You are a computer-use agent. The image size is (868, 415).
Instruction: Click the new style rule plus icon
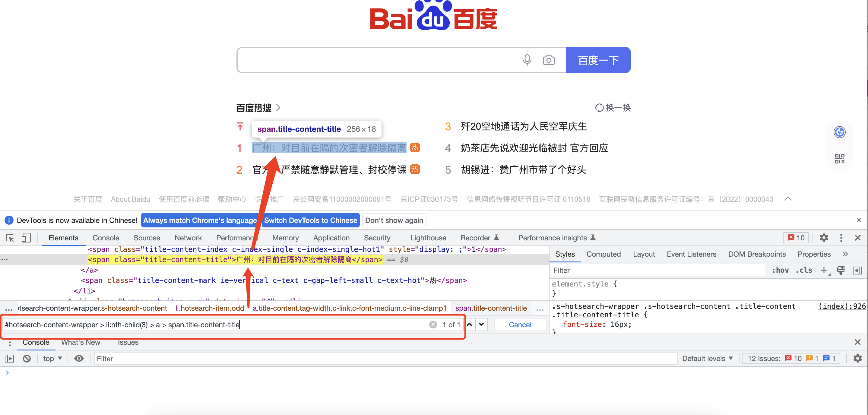(825, 270)
